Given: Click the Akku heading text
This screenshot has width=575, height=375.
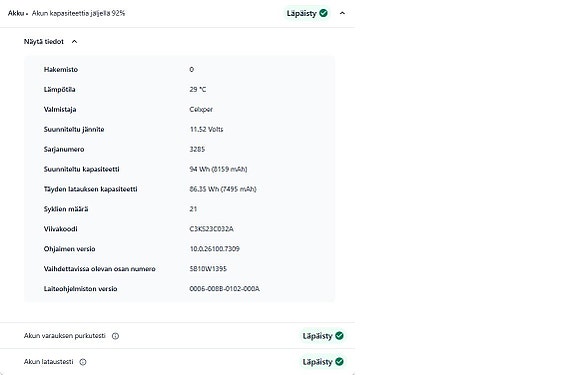Looking at the screenshot, I should [16, 13].
